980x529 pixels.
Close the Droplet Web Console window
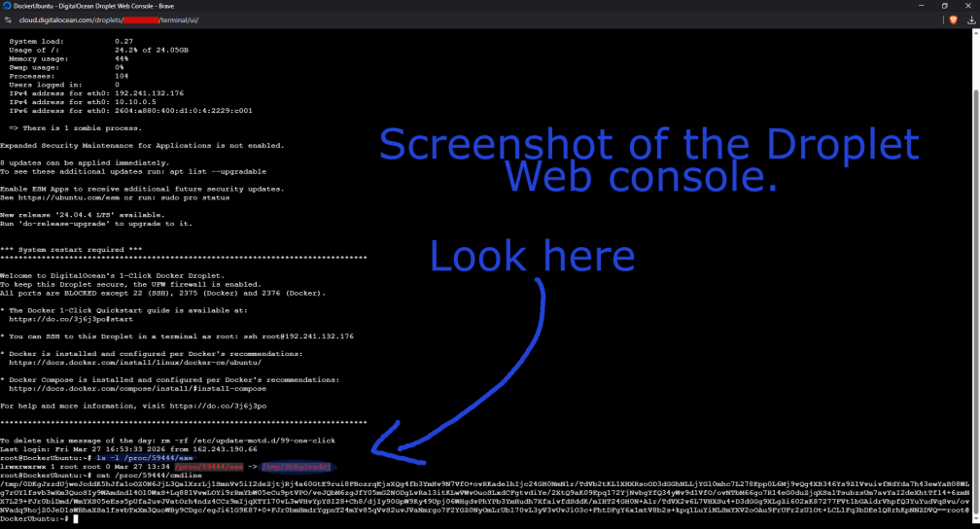[x=968, y=6]
